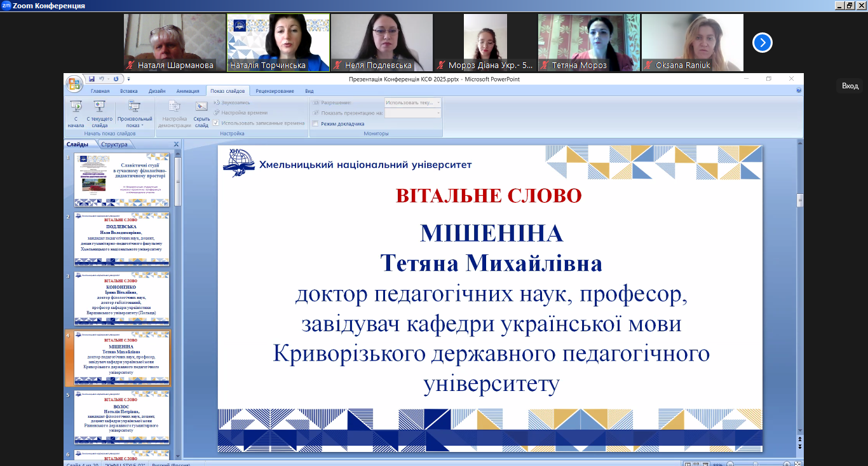The width and height of the screenshot is (868, 466).
Task: Open the Произвольный показ dropdown
Action: coord(135,114)
